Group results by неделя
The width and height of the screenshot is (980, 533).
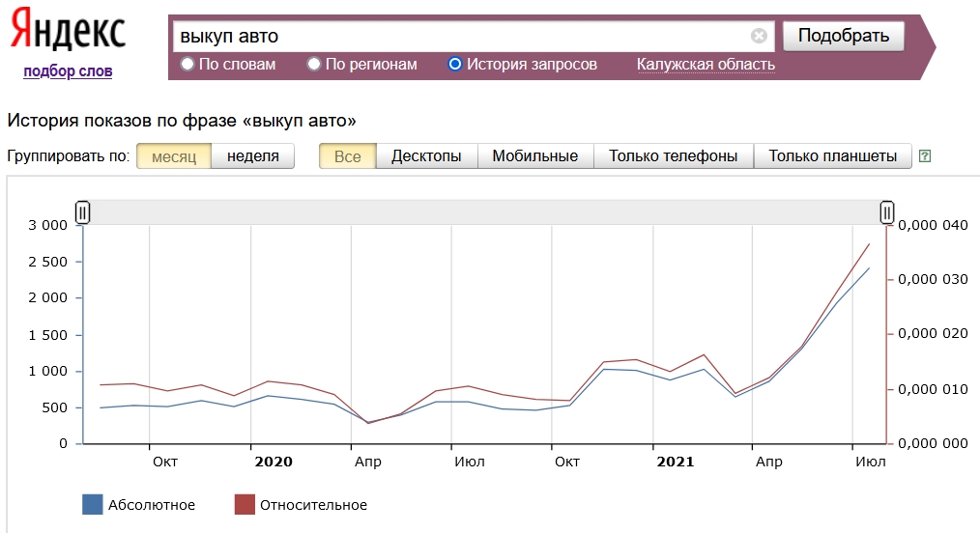coord(252,156)
